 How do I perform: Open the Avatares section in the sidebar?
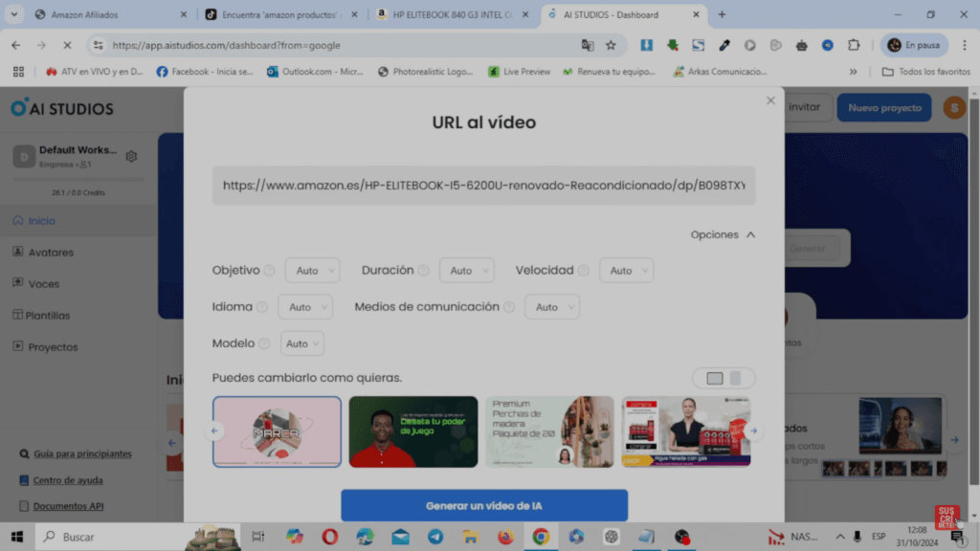click(45, 252)
